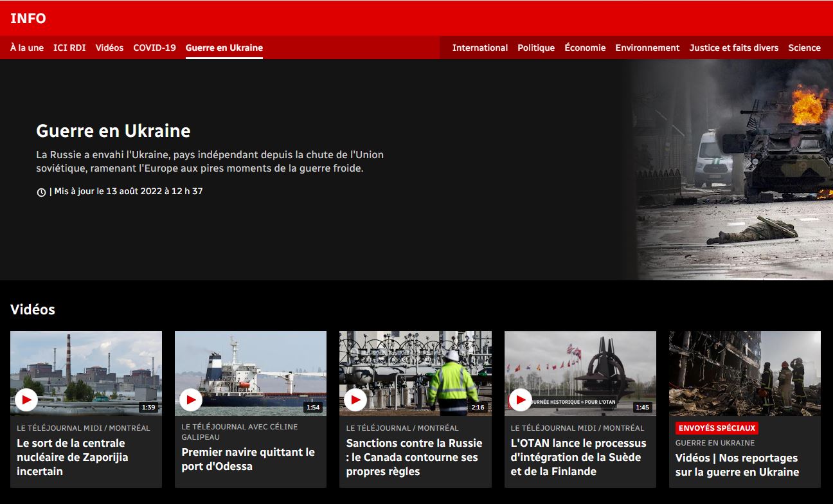Play the Russia sanctions video
The width and height of the screenshot is (833, 504).
355,400
